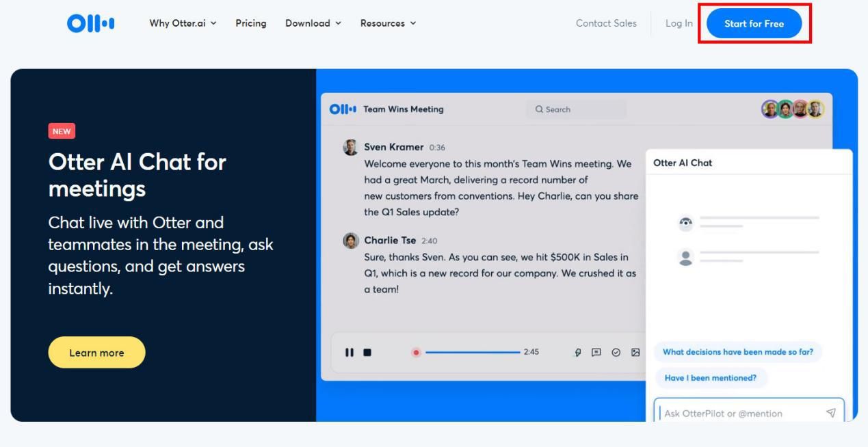This screenshot has width=868, height=447.
Task: Click the yellow Learn more button
Action: click(96, 353)
